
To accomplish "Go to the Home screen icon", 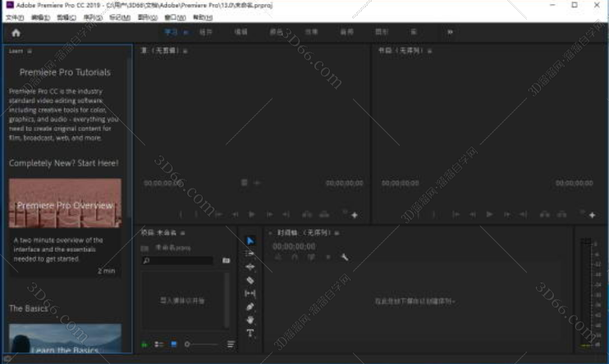I will [15, 33].
